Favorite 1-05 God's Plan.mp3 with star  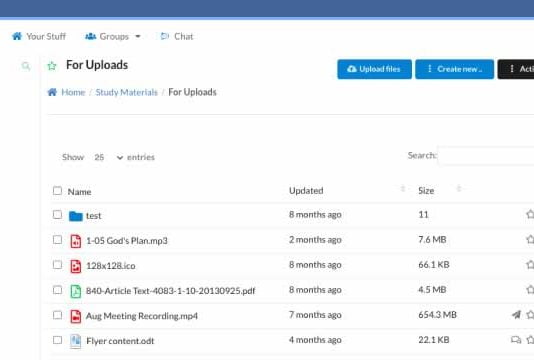click(530, 239)
